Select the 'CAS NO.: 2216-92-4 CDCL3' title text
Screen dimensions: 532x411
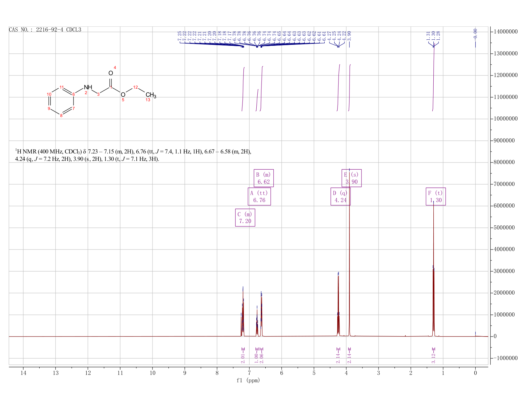click(45, 30)
